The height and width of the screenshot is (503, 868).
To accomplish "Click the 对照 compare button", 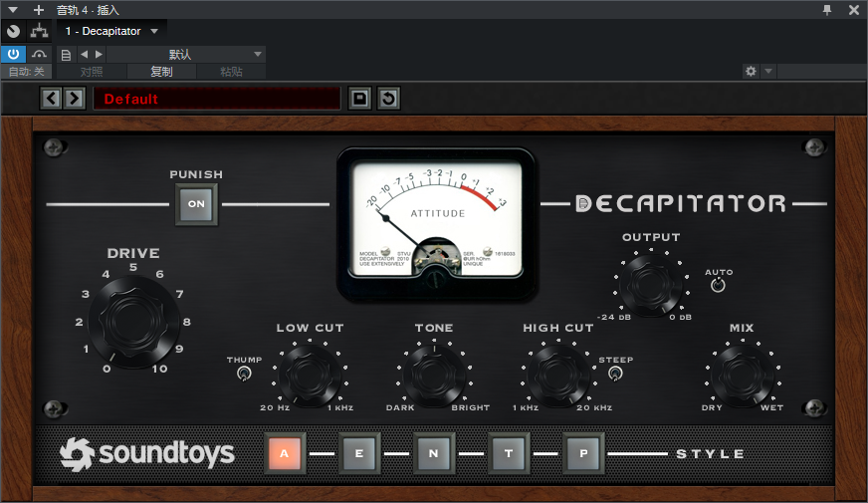I will (92, 72).
